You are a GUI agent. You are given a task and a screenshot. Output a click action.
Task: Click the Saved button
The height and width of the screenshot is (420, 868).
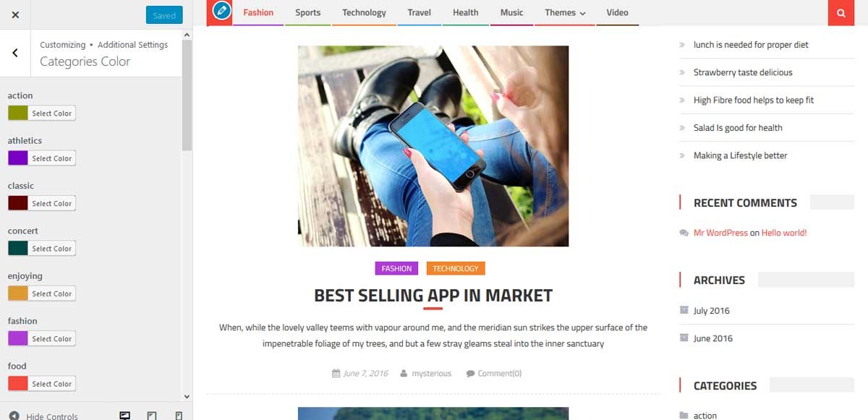coord(164,15)
